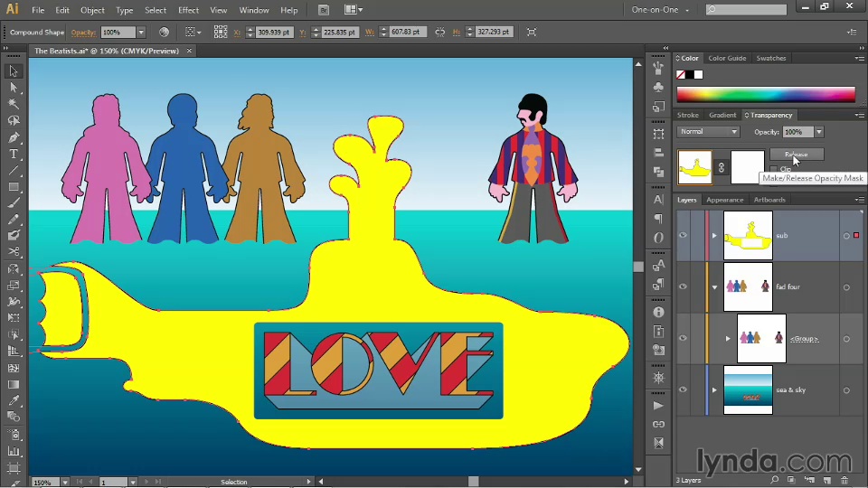Open Adobe Bridge with the Br icon
This screenshot has width=868, height=488.
pos(324,10)
